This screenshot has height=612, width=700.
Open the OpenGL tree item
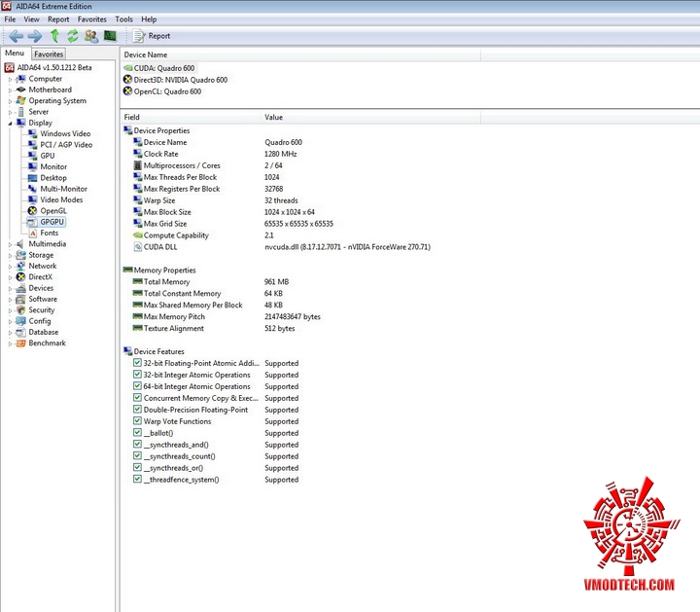point(48,211)
